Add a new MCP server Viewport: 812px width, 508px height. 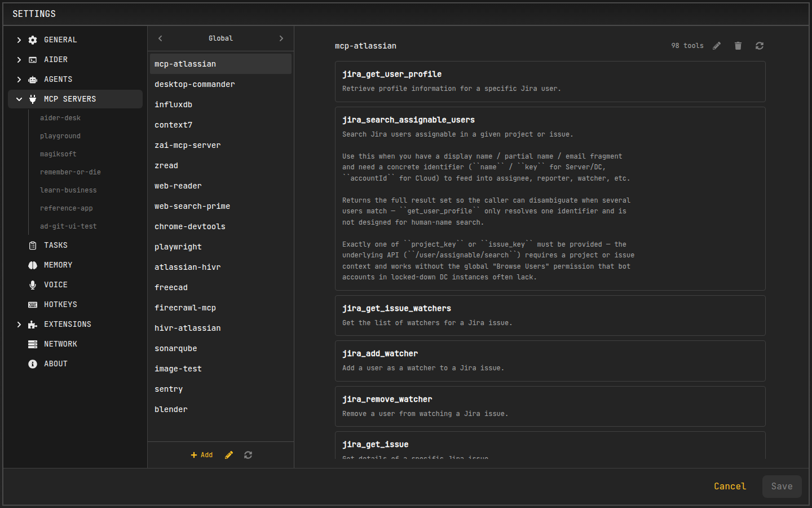coord(202,455)
